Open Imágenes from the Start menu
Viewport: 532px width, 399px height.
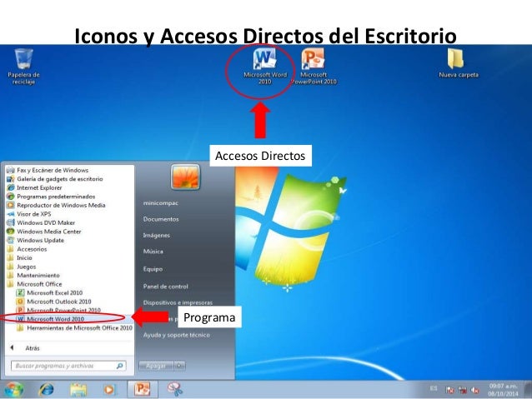click(157, 235)
